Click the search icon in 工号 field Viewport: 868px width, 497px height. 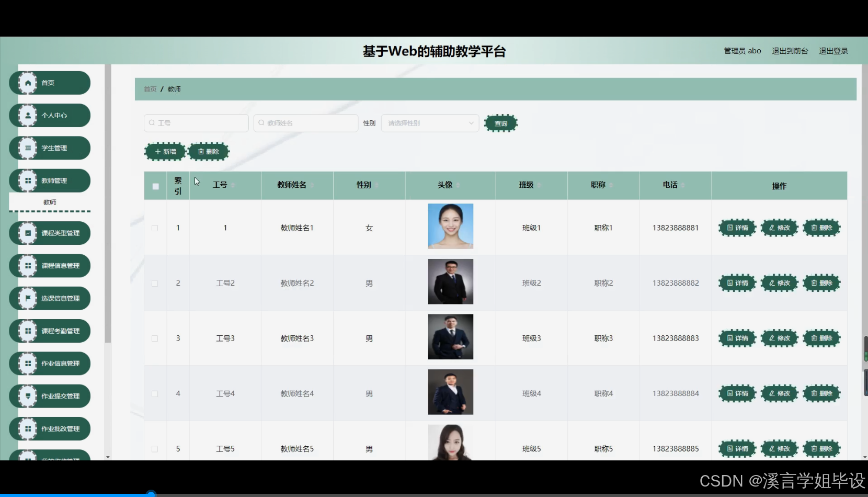click(x=152, y=123)
